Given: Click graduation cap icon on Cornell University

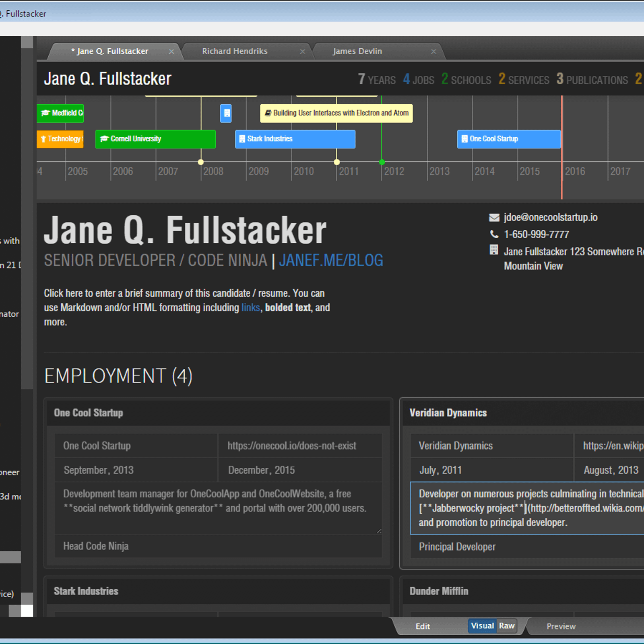Looking at the screenshot, I should coord(104,139).
